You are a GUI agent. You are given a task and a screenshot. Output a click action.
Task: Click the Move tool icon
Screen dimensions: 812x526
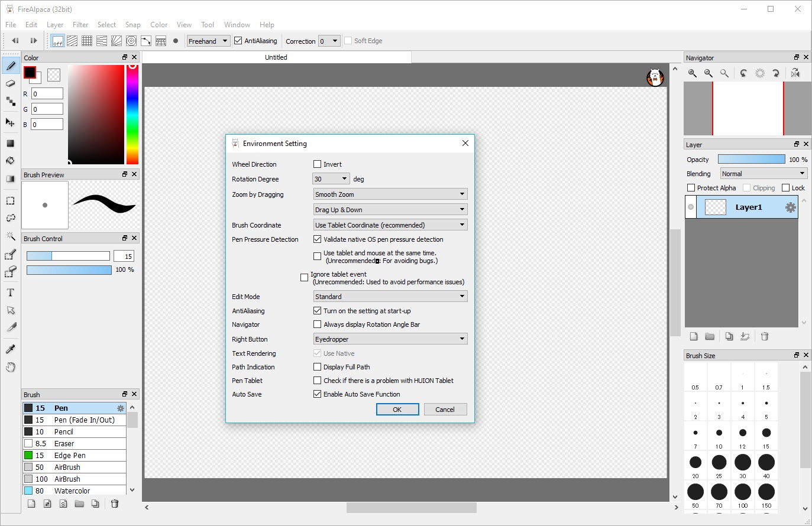(x=10, y=122)
